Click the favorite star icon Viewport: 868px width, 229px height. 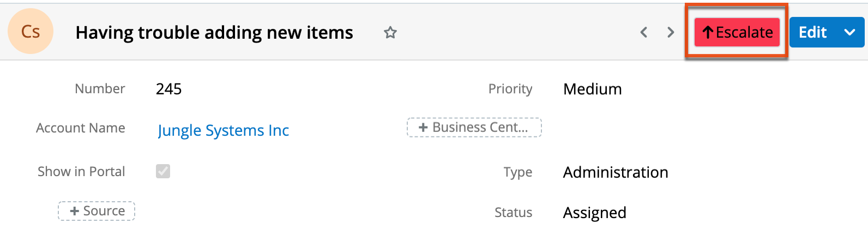[x=390, y=33]
